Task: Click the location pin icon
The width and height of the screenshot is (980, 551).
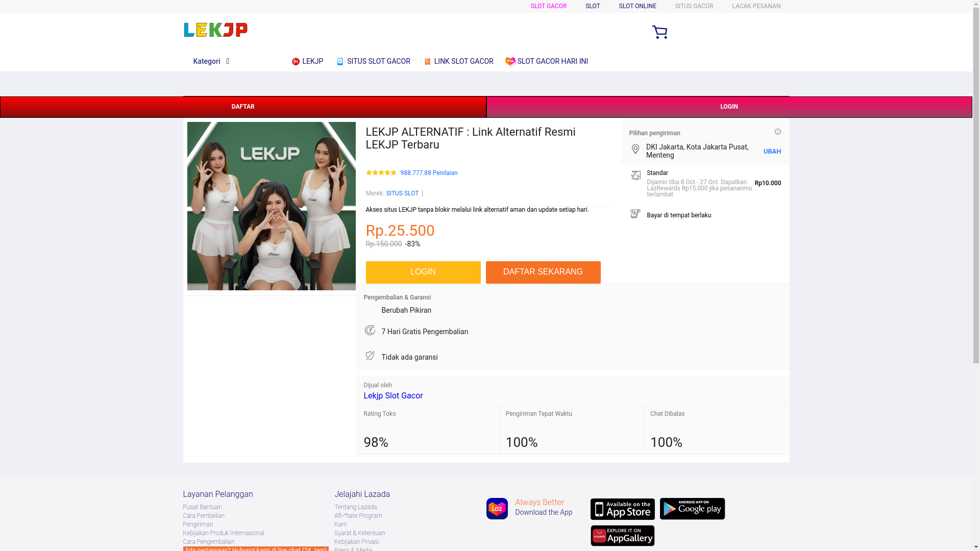Action: [635, 149]
